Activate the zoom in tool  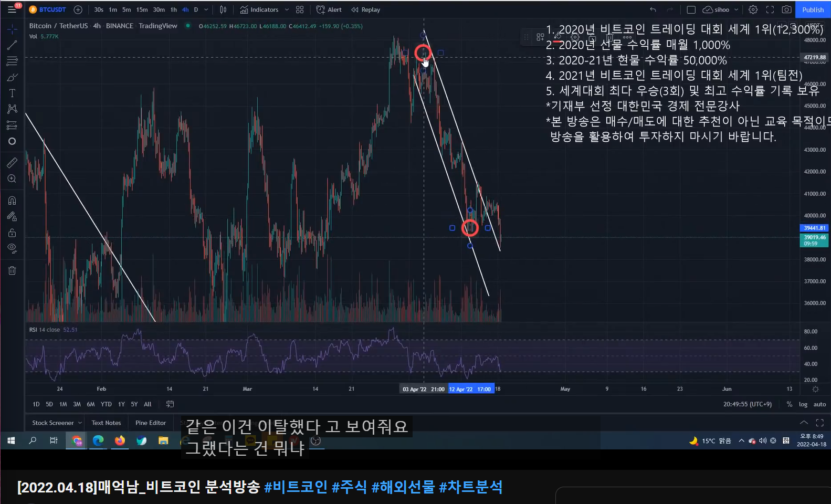pos(12,179)
